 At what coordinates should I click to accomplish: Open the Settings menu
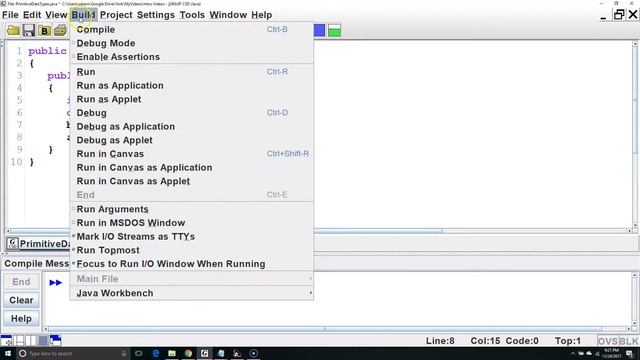[x=156, y=15]
